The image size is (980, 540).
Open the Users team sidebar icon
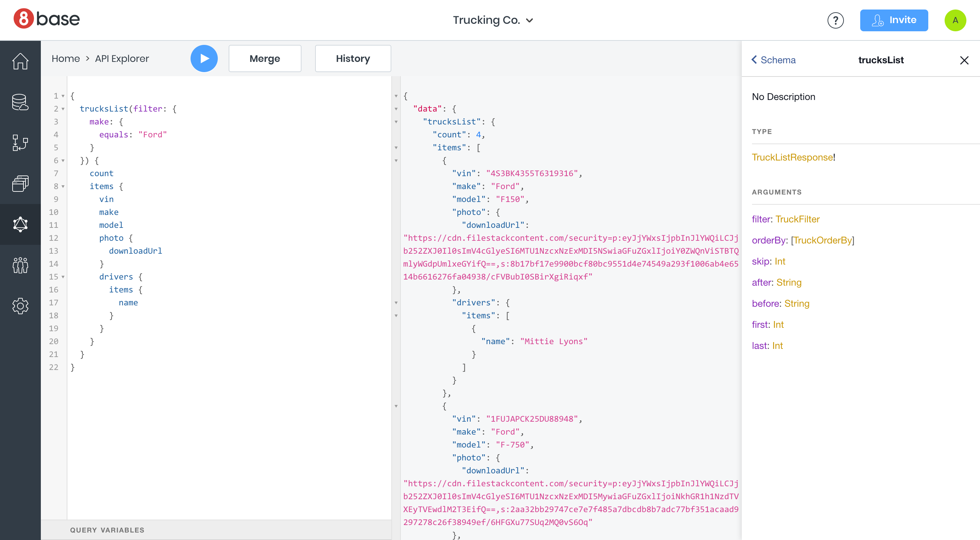(x=20, y=265)
